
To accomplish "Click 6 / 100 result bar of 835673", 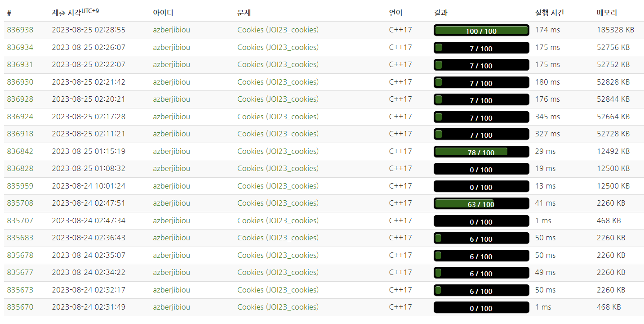I will pyautogui.click(x=481, y=290).
